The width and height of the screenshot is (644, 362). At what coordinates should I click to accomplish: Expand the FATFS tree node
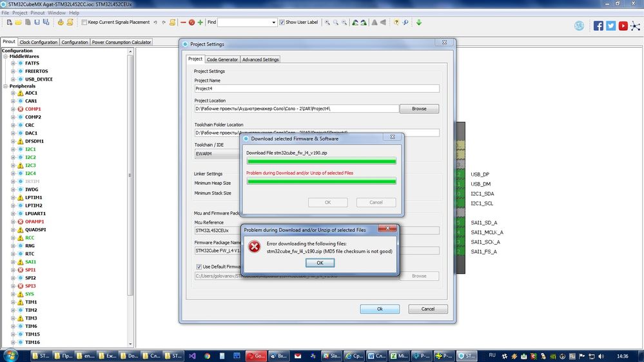tap(13, 63)
